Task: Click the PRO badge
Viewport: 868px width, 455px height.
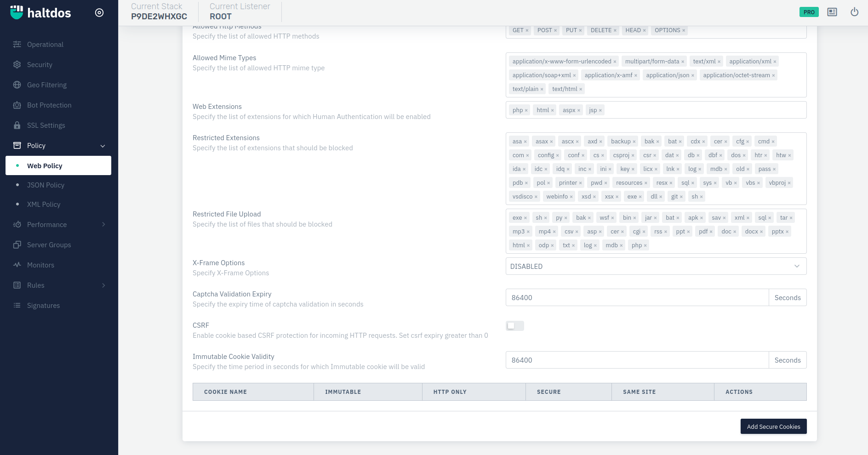Action: pyautogui.click(x=809, y=12)
